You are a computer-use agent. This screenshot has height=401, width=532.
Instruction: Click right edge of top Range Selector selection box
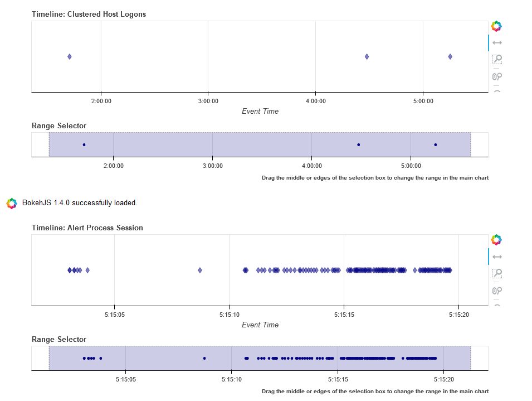pos(471,144)
